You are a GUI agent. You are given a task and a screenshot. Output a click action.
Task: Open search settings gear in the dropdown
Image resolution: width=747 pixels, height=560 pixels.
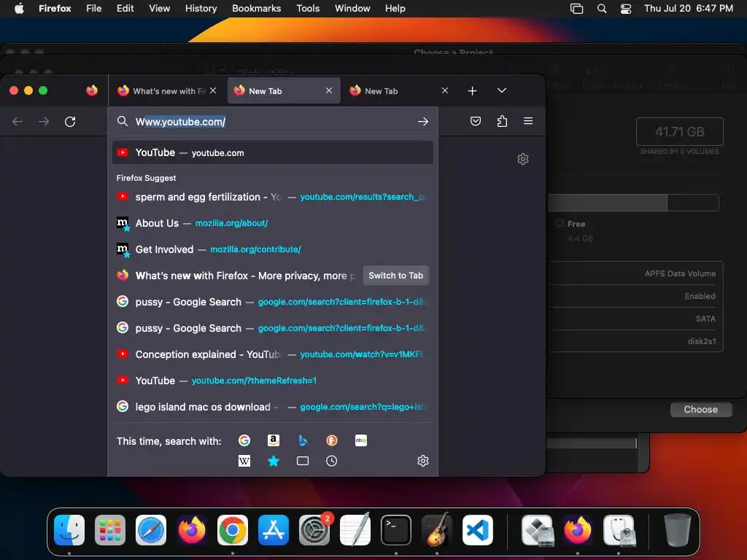coord(422,461)
